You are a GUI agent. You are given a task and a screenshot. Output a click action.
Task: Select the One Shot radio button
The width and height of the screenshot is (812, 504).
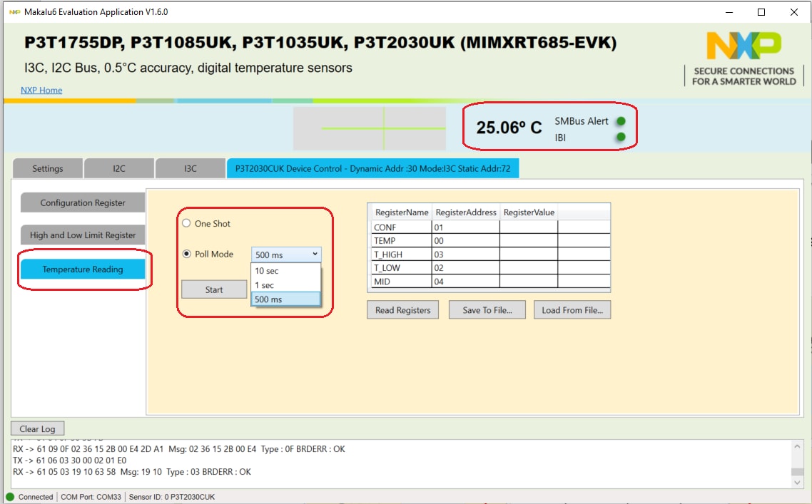[187, 224]
